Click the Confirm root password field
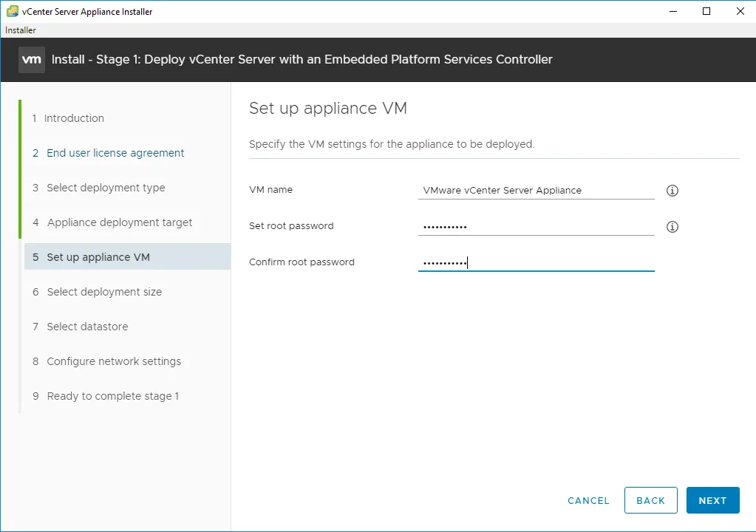The width and height of the screenshot is (756, 532). [x=536, y=262]
